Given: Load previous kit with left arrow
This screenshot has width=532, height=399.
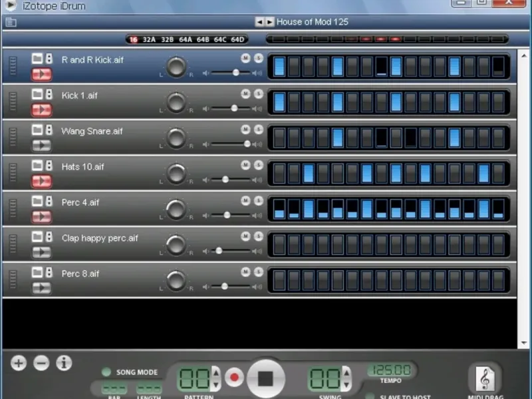Looking at the screenshot, I should click(x=259, y=22).
